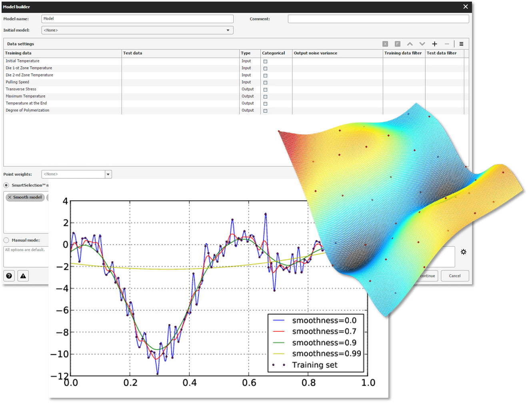Click the Training data column header
Viewport: 532px width, 403px height.
click(62, 53)
